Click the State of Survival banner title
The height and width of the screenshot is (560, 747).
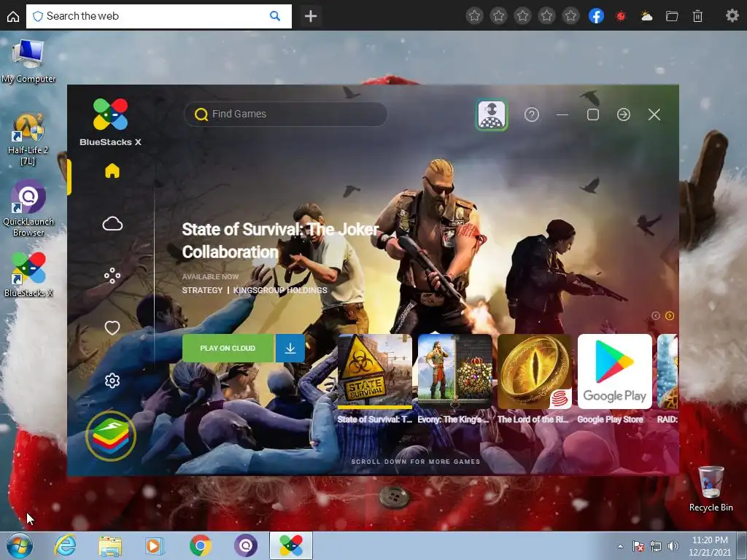280,241
